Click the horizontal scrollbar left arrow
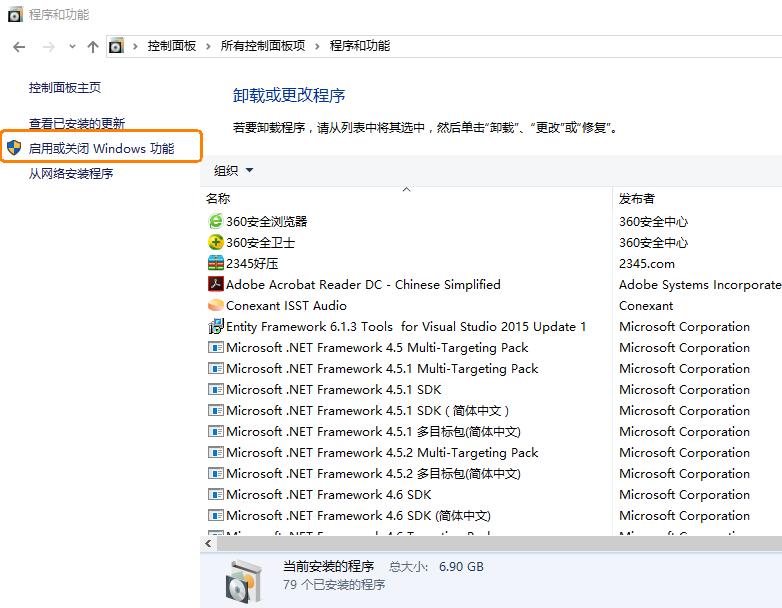The image size is (782, 608). [208, 543]
